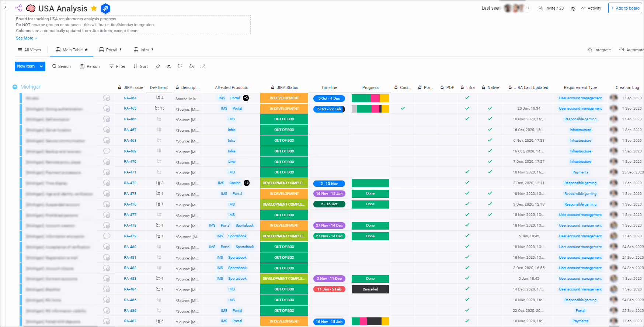Open the Integrate center

click(599, 50)
